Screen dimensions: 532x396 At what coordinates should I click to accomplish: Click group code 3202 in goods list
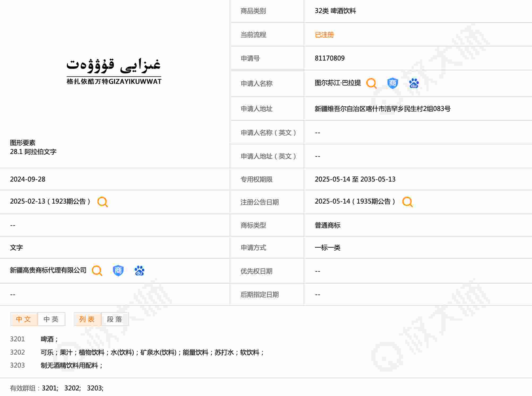click(17, 352)
